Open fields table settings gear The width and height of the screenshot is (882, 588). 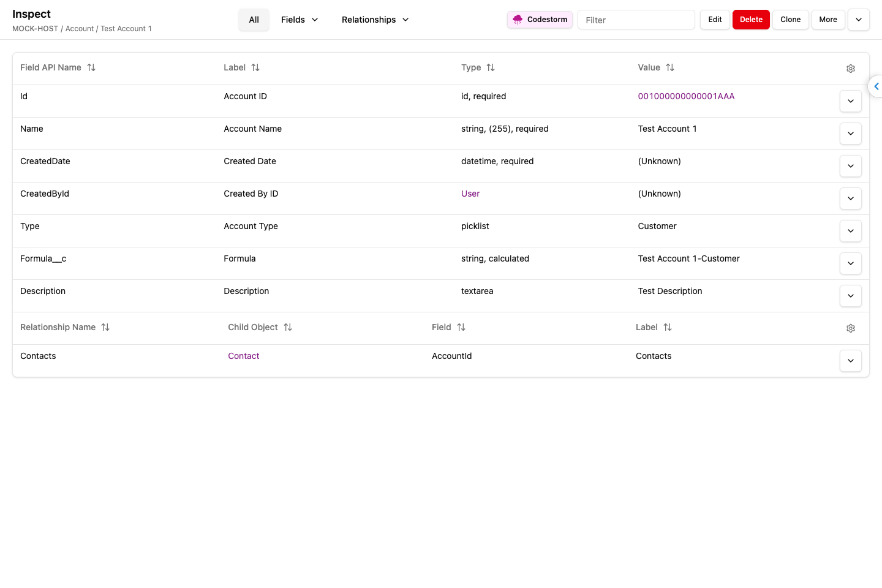point(851,69)
